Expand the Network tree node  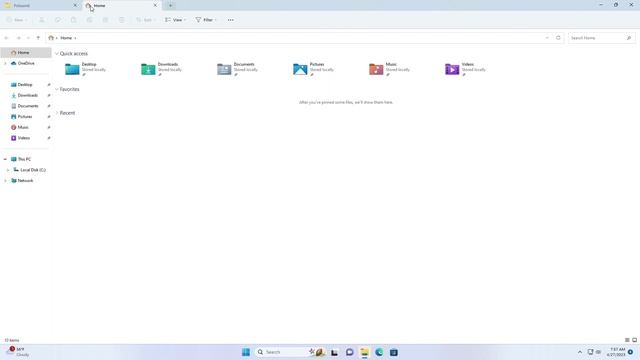tap(5, 180)
